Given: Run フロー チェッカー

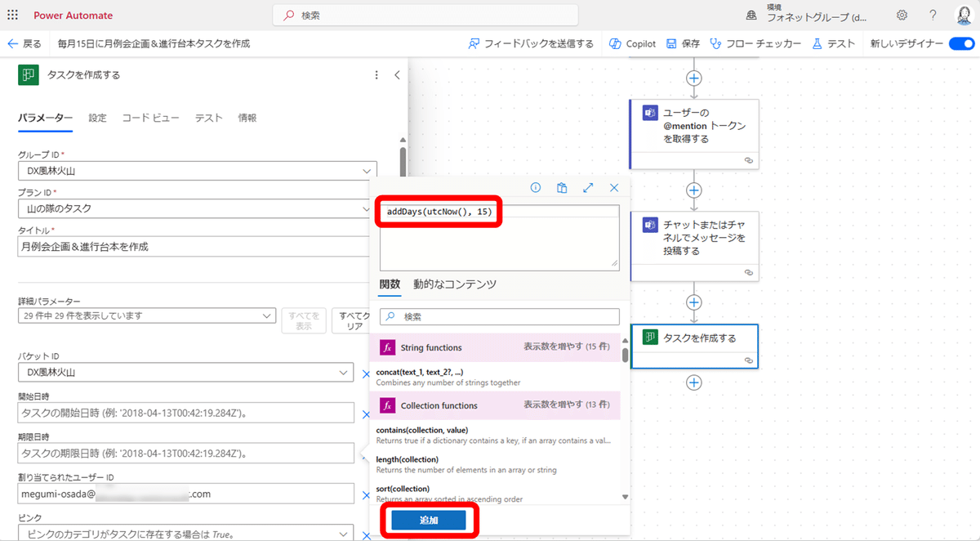Looking at the screenshot, I should pos(755,43).
